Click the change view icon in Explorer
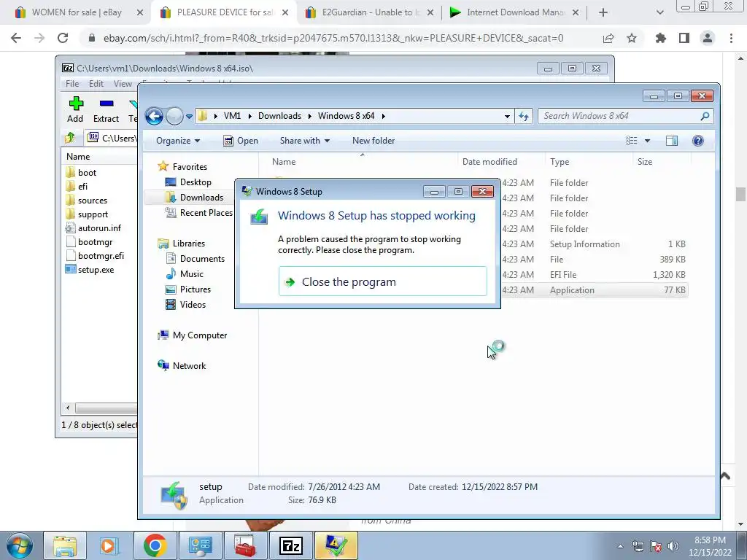 [632, 141]
